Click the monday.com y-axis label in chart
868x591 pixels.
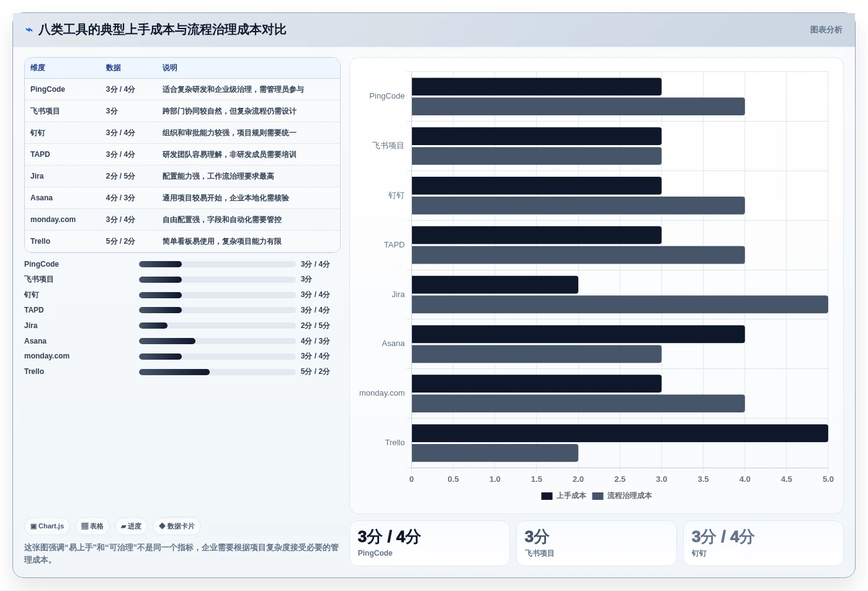tap(382, 393)
